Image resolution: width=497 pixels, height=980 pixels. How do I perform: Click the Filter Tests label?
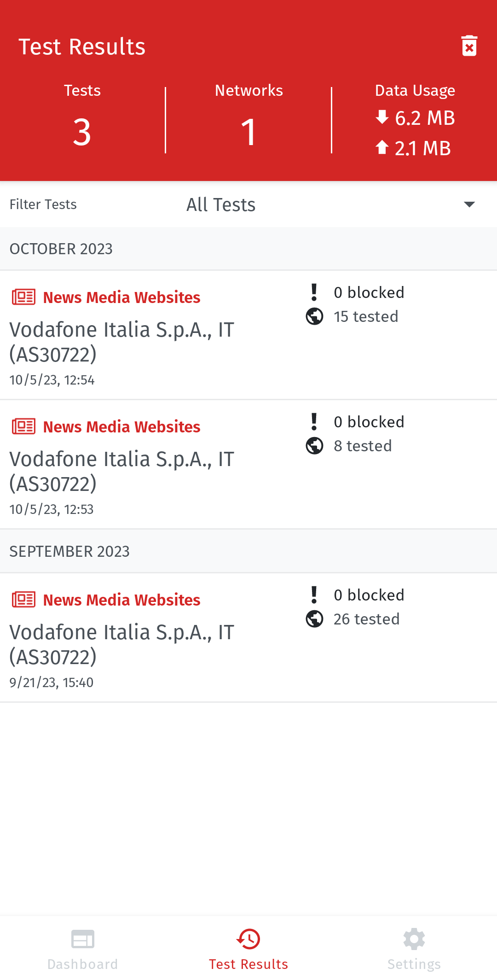43,204
